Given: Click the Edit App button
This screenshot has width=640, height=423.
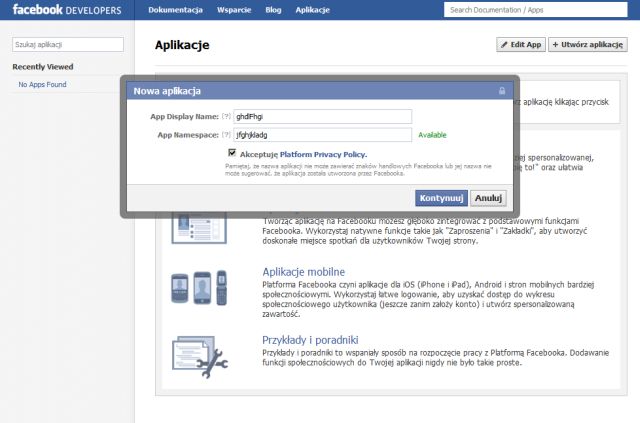Looking at the screenshot, I should 521,45.
